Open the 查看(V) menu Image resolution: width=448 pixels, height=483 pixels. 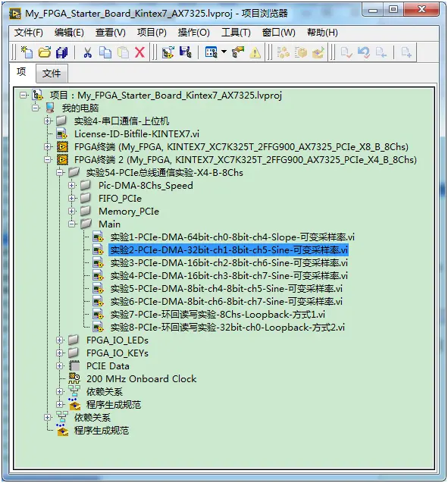point(110,33)
